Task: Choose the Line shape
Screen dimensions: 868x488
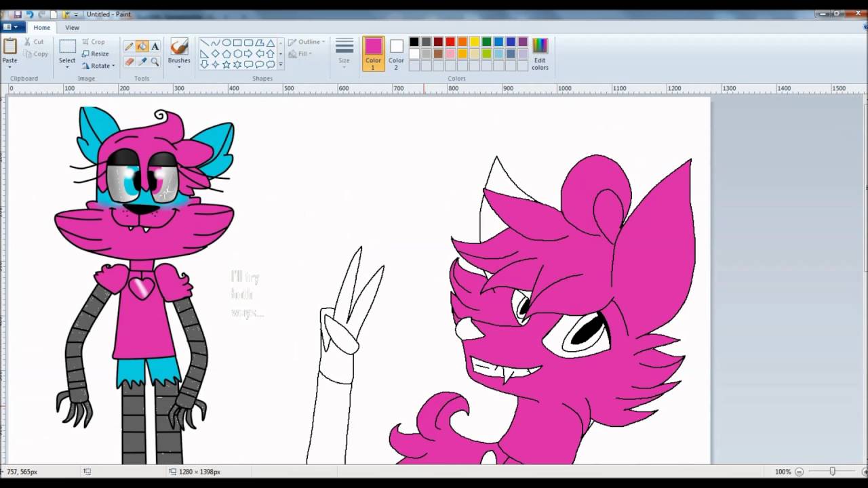Action: coord(204,43)
